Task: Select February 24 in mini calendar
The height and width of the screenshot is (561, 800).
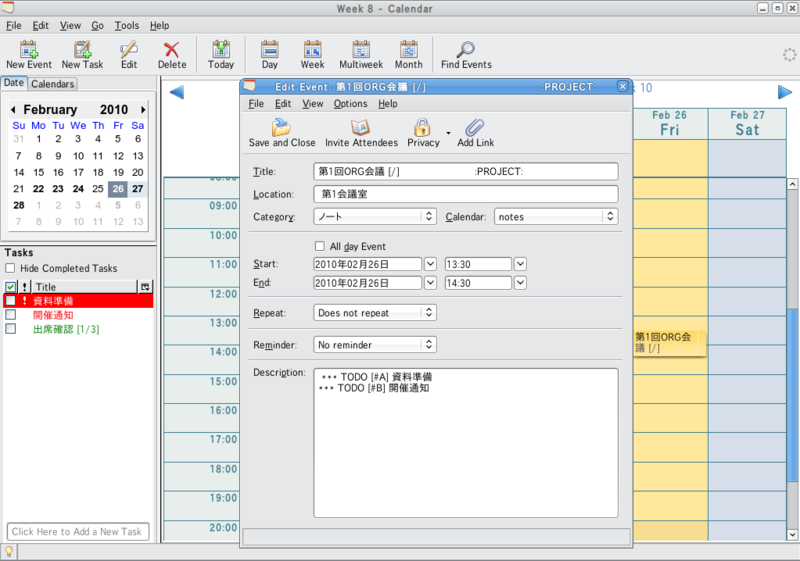Action: click(x=78, y=189)
